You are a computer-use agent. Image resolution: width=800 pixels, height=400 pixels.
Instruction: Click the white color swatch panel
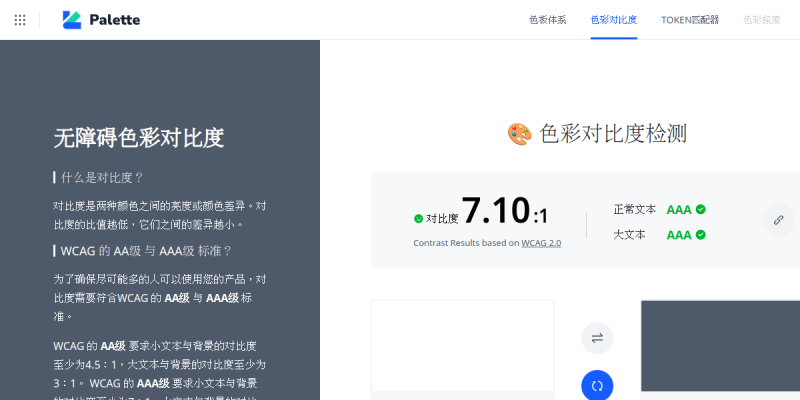(x=462, y=346)
